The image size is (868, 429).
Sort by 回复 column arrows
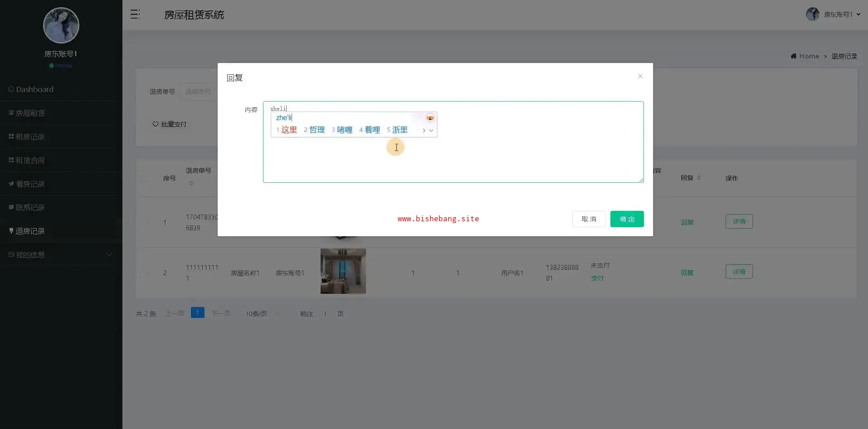pos(699,178)
